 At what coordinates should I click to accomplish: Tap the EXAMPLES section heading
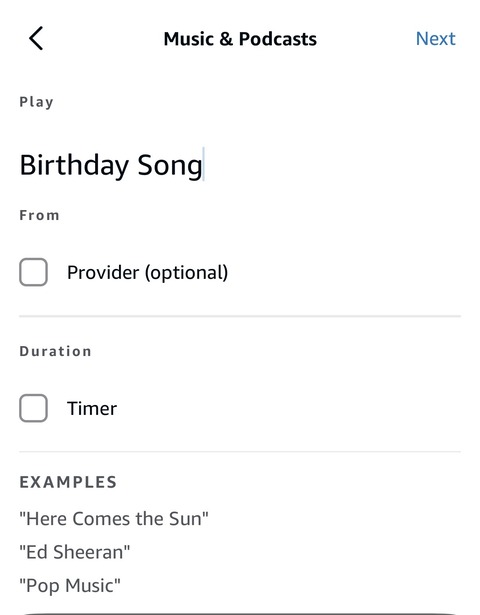[x=68, y=482]
